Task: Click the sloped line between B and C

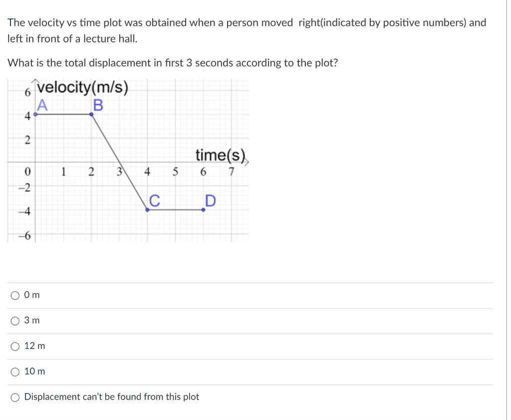Action: (x=120, y=162)
